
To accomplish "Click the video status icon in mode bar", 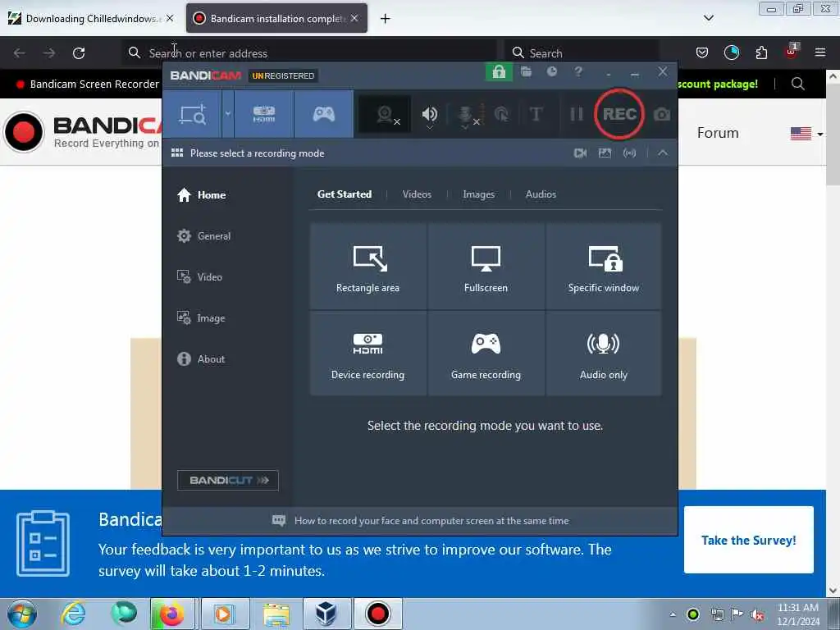I will point(580,153).
